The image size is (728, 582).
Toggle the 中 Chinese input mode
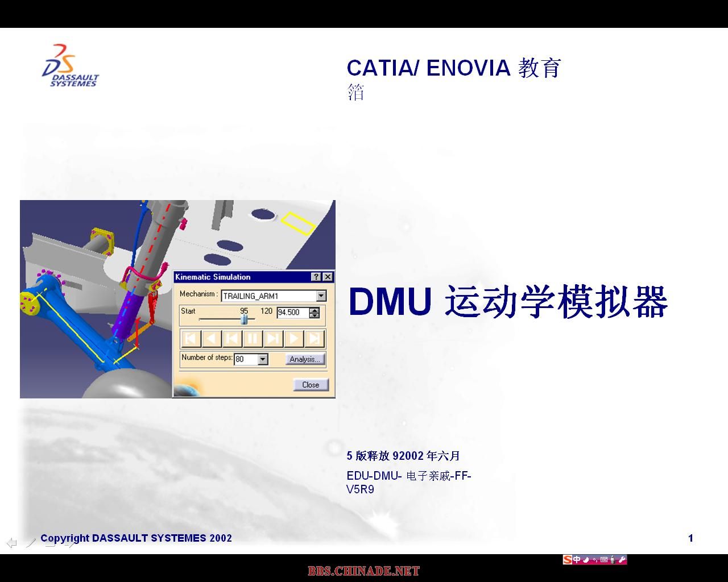[x=577, y=560]
